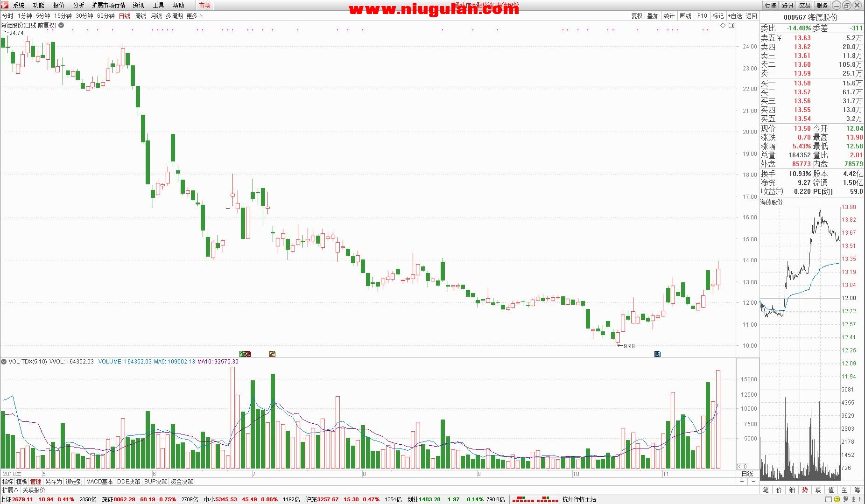Screen dimensions: 865x504
Task: Collapse the 扩展∧ panel
Action: tap(10, 490)
